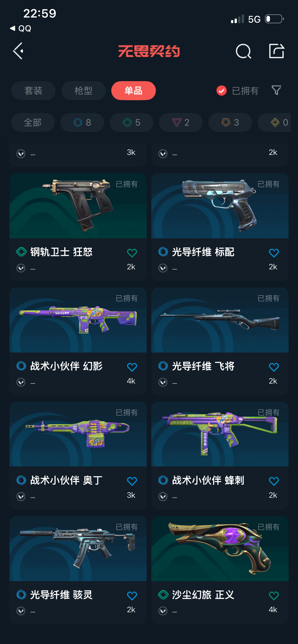Screen dimensions: 298x644
Task: Go back using the top-left arrow
Action: point(18,51)
